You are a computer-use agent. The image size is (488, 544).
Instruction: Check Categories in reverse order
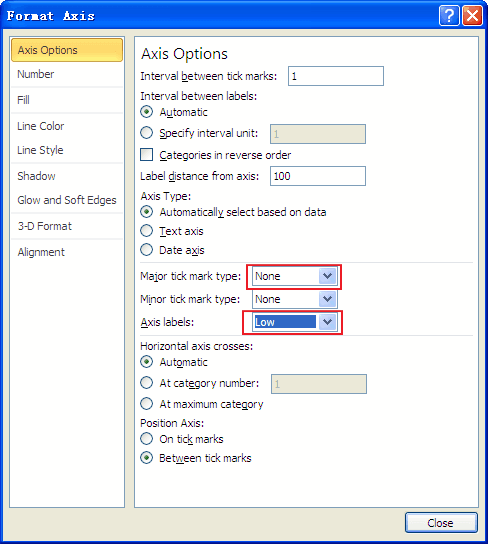coord(146,155)
